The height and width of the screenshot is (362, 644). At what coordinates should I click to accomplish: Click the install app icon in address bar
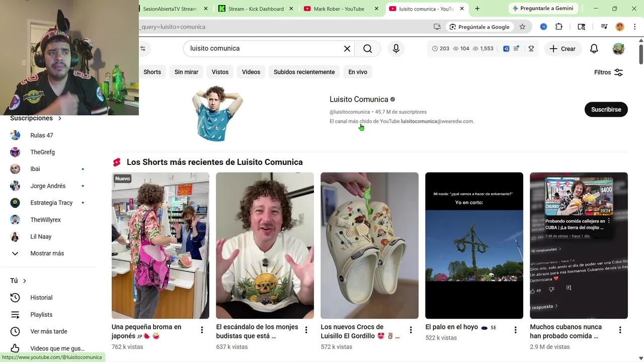pyautogui.click(x=437, y=27)
